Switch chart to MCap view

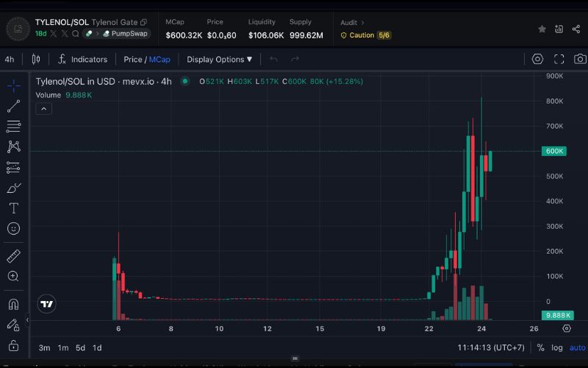(159, 59)
